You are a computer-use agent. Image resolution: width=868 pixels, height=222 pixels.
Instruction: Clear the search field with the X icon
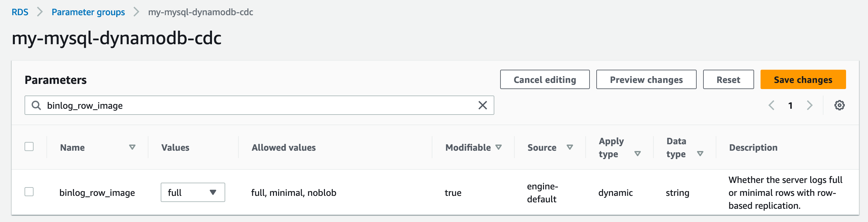pyautogui.click(x=482, y=106)
